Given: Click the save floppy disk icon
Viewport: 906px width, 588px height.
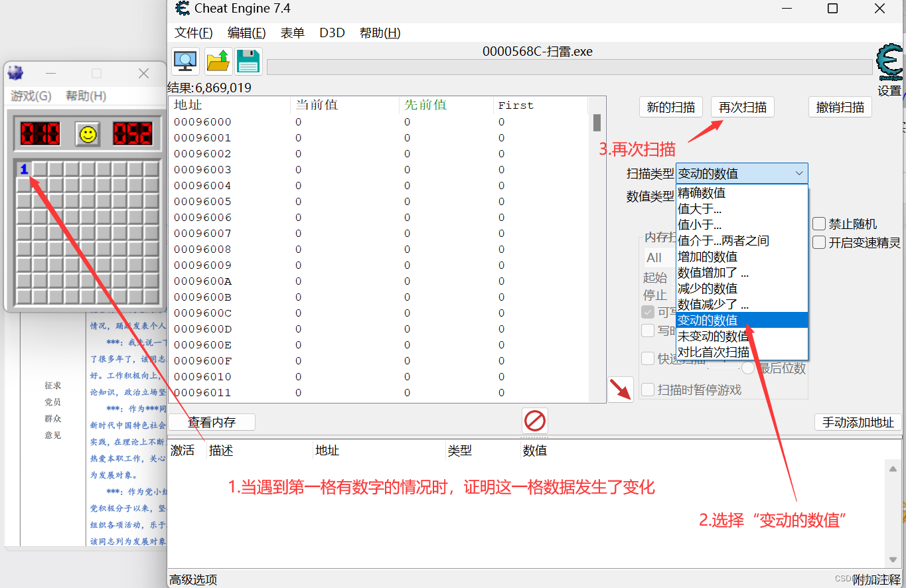Looking at the screenshot, I should click(x=248, y=61).
